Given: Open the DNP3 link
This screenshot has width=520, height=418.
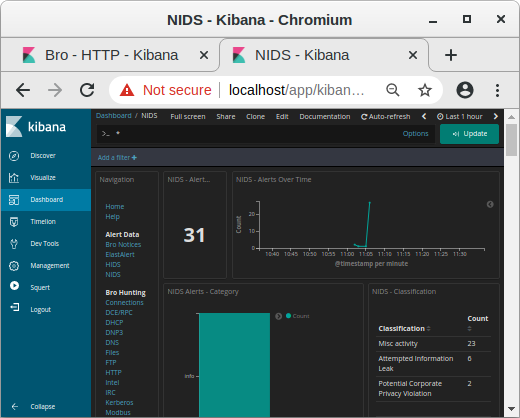Looking at the screenshot, I should [x=114, y=333].
